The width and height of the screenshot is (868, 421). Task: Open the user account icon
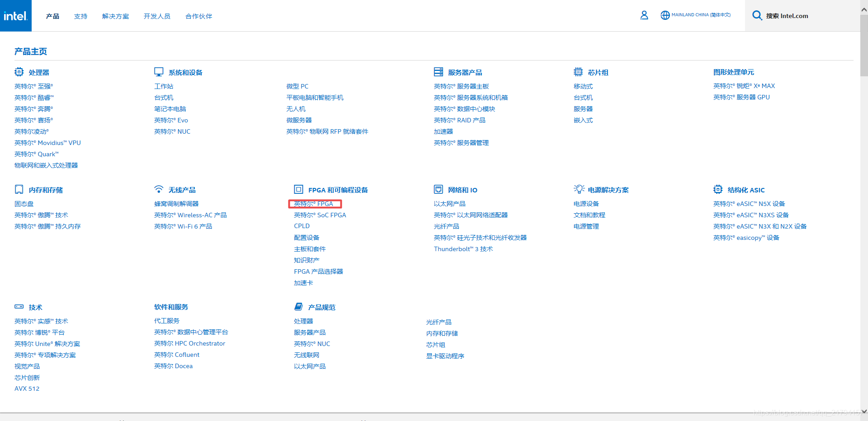click(644, 15)
